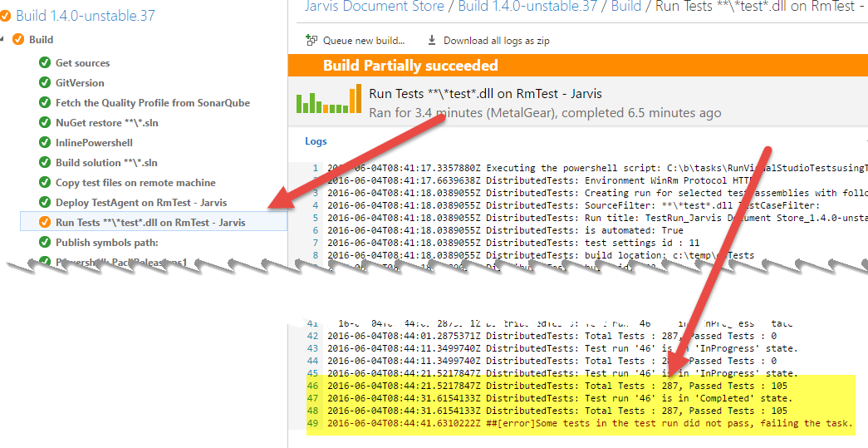Image resolution: width=868 pixels, height=448 pixels.
Task: Click the build history bar chart
Action: click(x=329, y=99)
